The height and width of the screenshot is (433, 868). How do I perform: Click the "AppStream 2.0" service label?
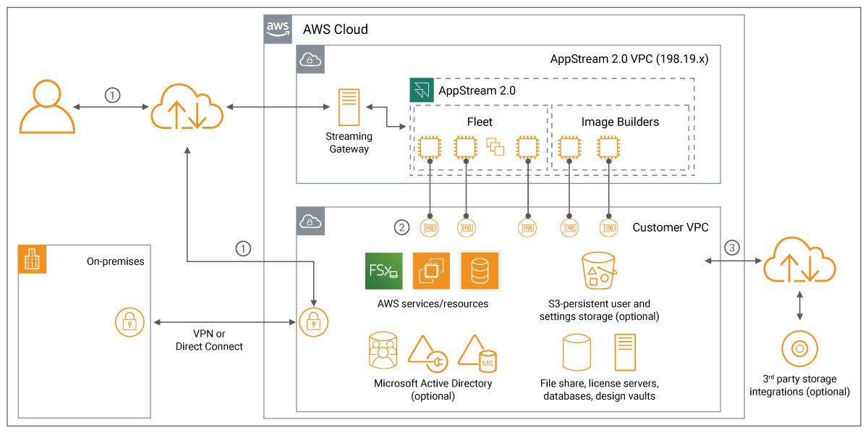click(477, 91)
